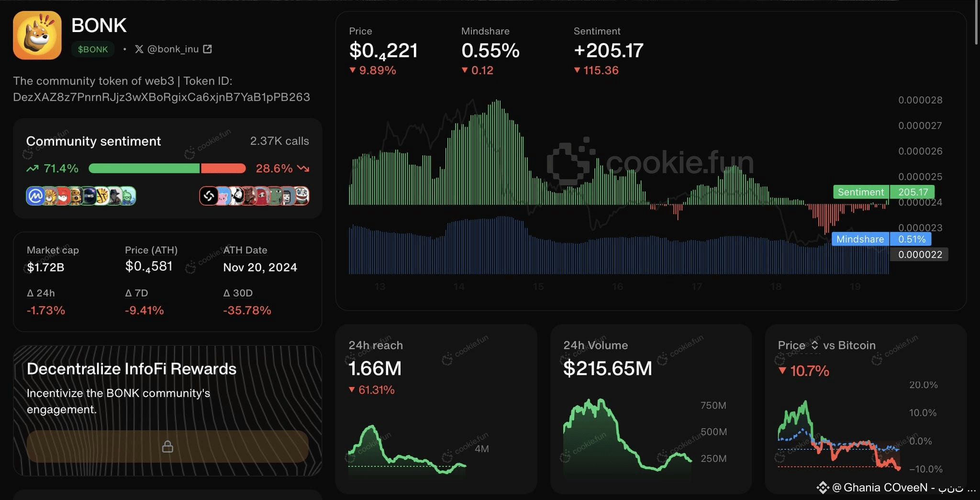This screenshot has width=980, height=500.
Task: Click the Token ID address text
Action: click(x=161, y=97)
